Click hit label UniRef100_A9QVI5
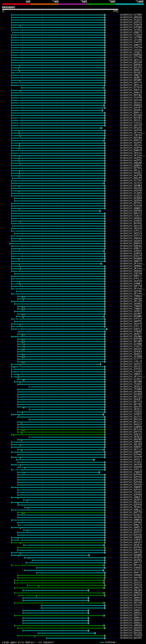Image resolution: width=146 pixels, height=644 pixels. point(131,93)
